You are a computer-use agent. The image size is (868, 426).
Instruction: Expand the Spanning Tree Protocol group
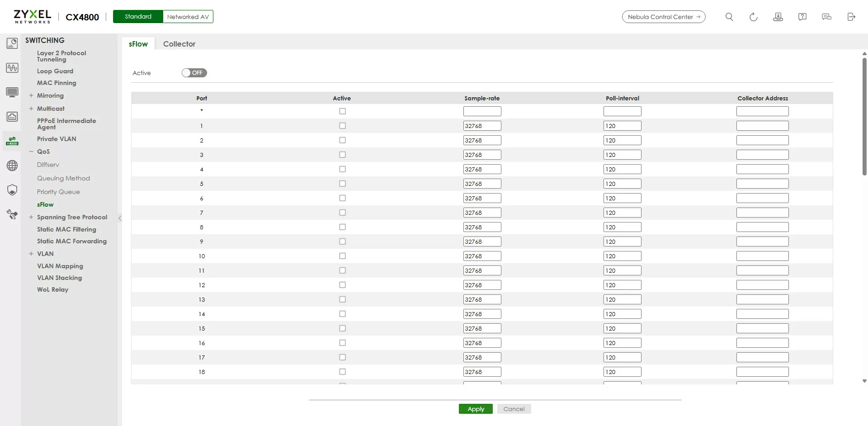point(31,217)
